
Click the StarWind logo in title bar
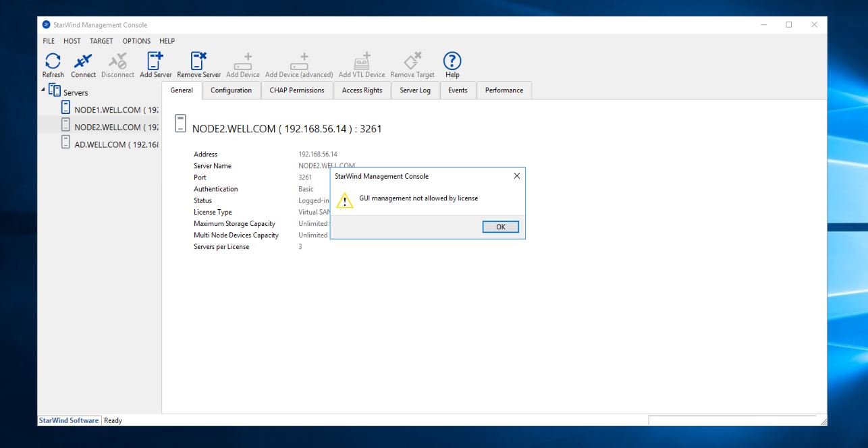click(x=46, y=25)
